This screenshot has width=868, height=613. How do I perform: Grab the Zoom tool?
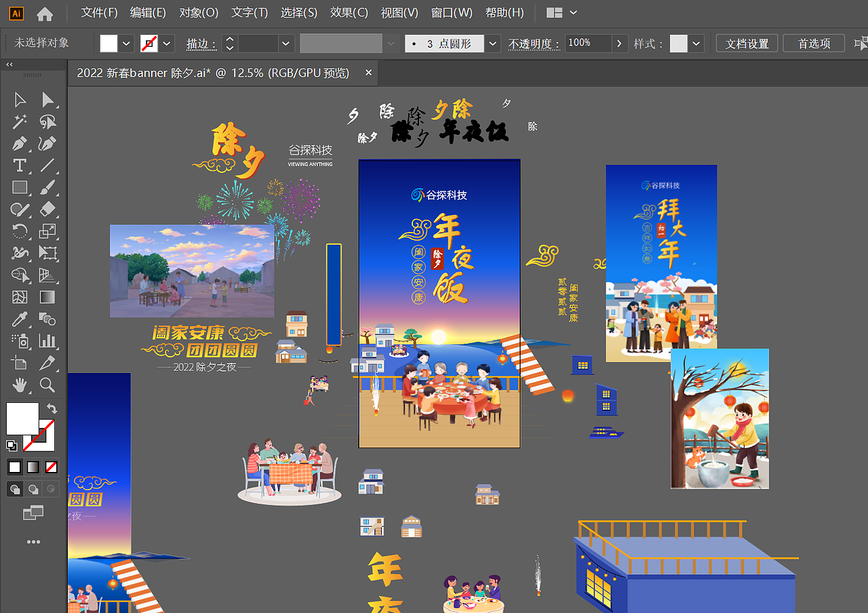(x=48, y=384)
